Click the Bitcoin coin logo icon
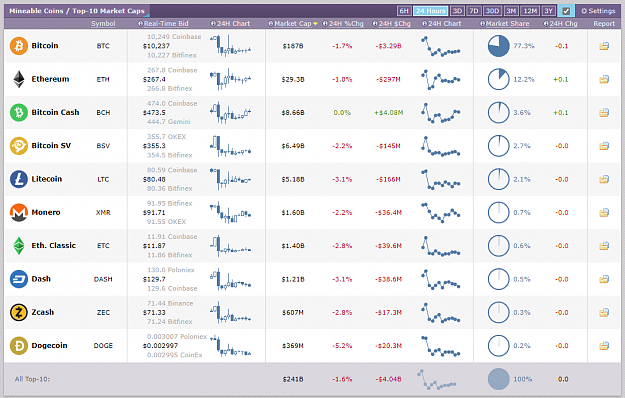This screenshot has width=625, height=398. point(19,46)
